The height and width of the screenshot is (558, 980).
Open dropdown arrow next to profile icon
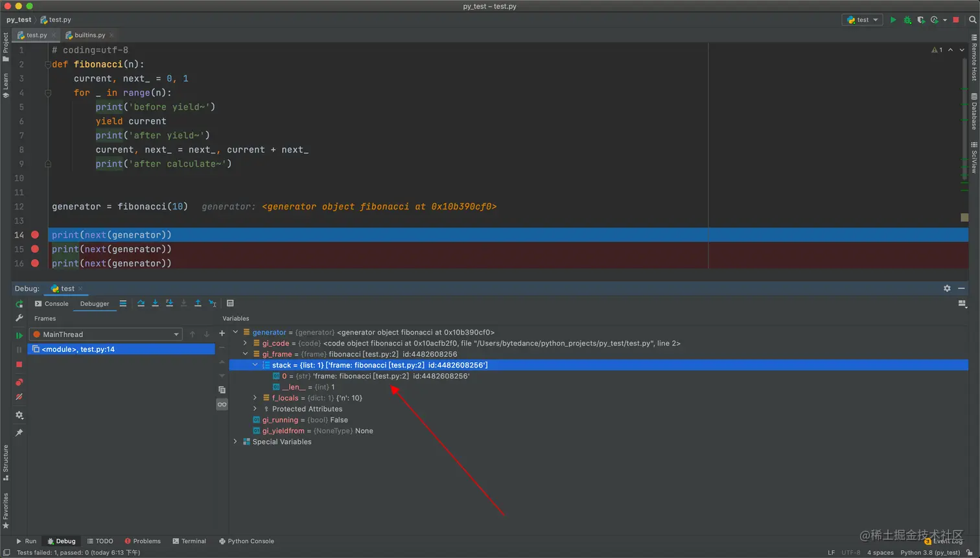pyautogui.click(x=944, y=20)
